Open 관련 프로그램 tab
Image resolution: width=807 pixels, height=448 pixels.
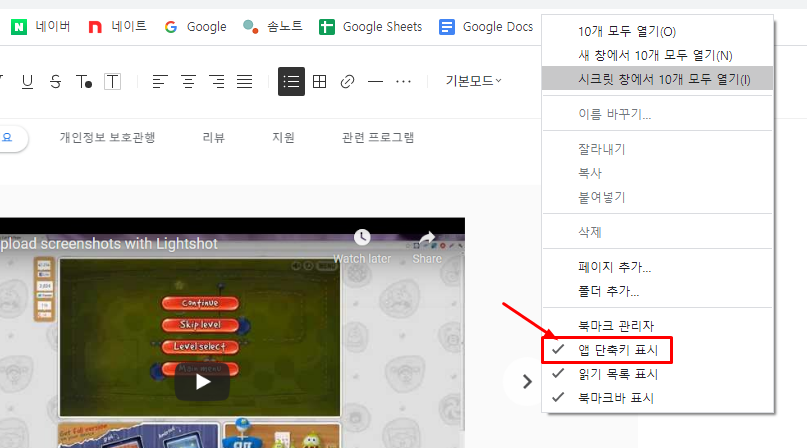pyautogui.click(x=378, y=137)
